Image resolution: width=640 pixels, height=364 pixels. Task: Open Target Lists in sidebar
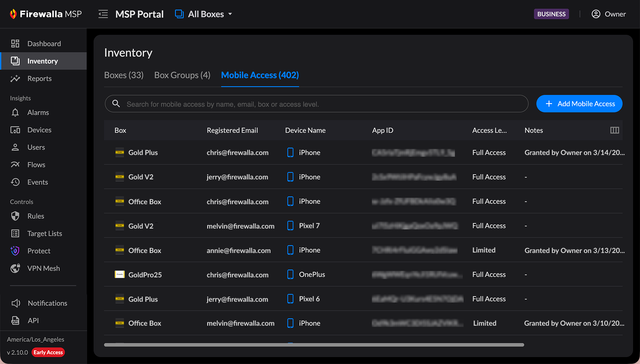click(44, 233)
